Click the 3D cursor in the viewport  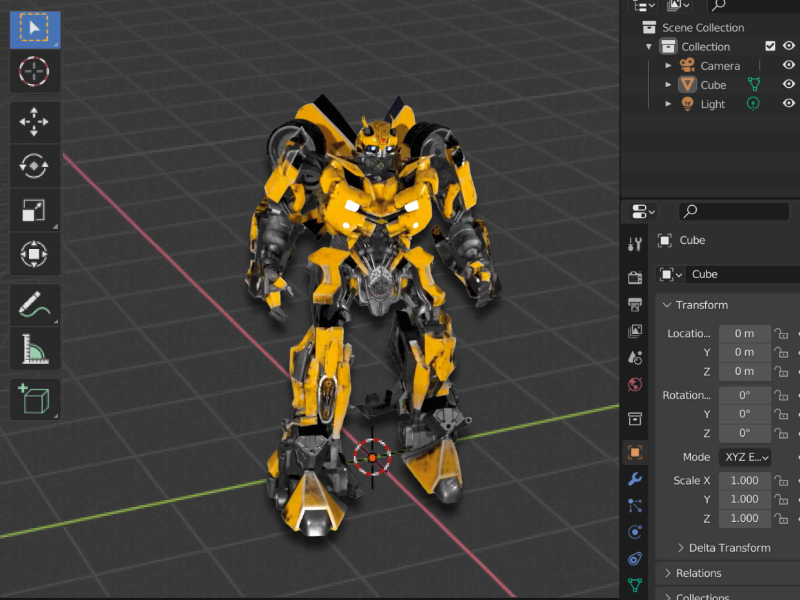point(372,457)
